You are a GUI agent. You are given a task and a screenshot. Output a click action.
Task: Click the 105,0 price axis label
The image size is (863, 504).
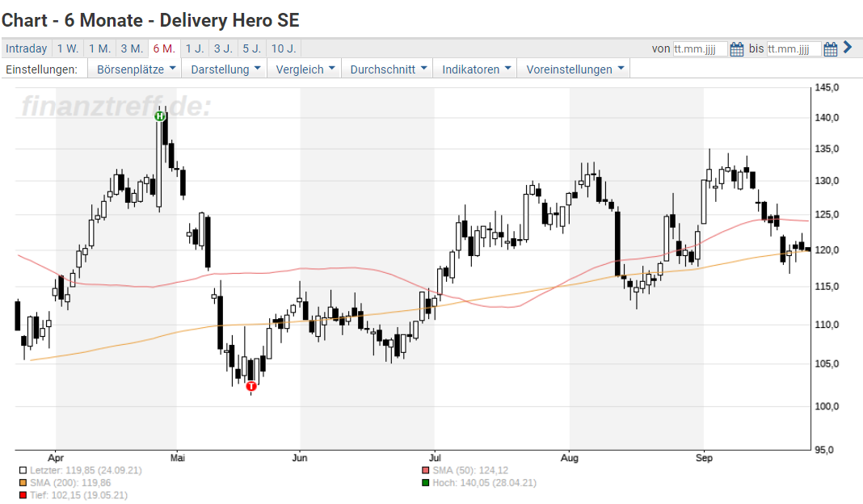827,363
